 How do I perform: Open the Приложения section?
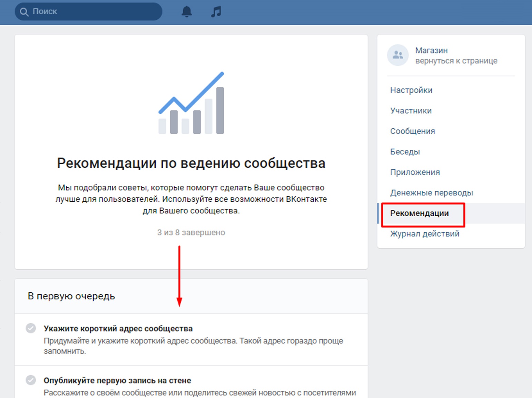pos(415,172)
